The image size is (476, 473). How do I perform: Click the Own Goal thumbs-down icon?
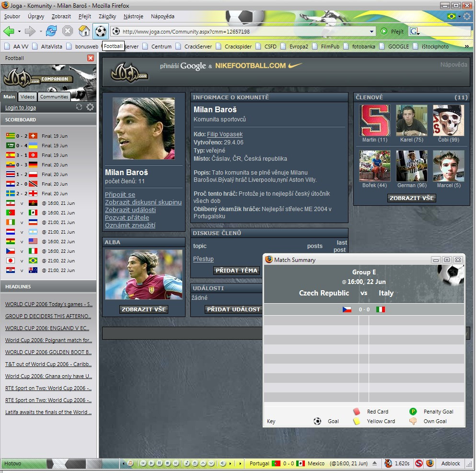413,421
